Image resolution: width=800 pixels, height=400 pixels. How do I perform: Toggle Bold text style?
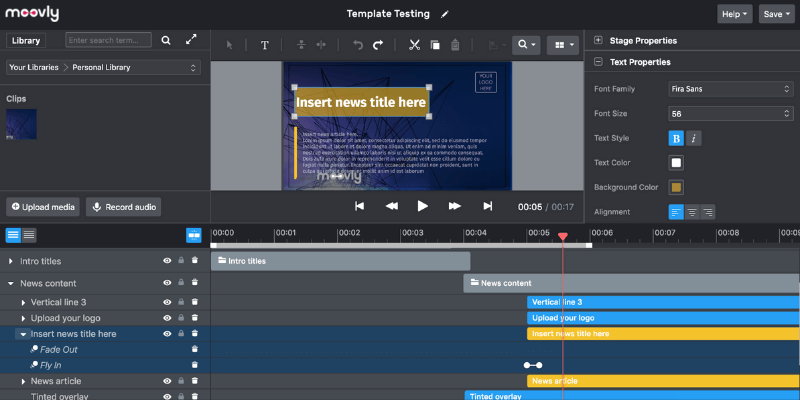pos(676,138)
